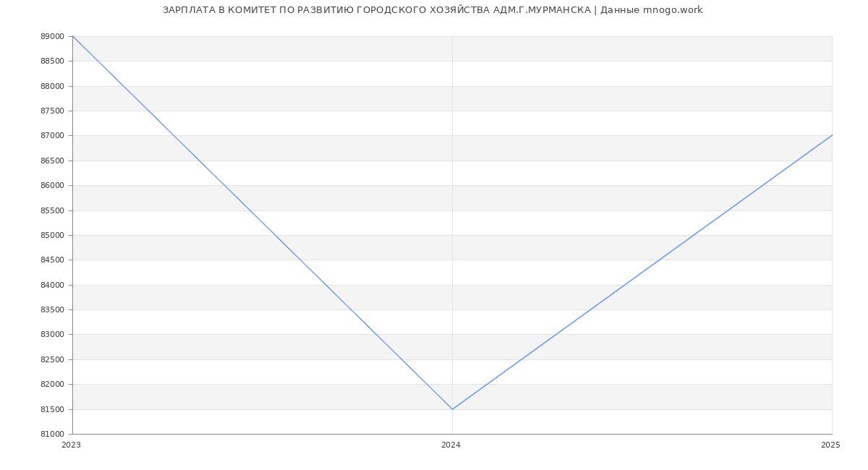
Task: Click the 84500 y-axis label
Action: [52, 260]
